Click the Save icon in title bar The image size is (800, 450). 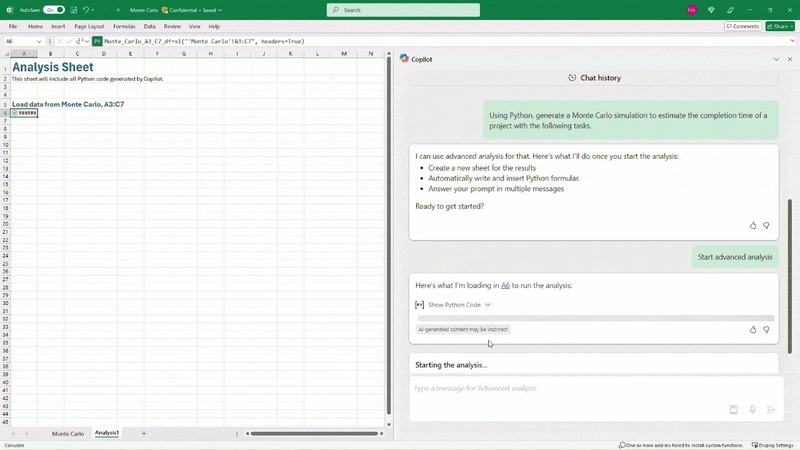pos(73,10)
